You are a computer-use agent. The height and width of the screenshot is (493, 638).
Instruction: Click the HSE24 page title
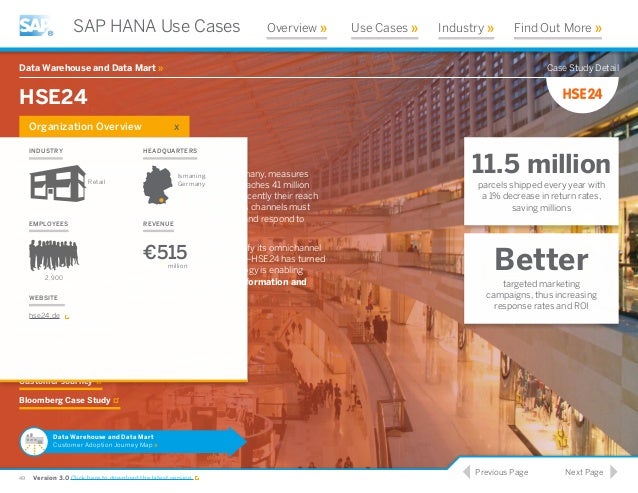tap(53, 97)
